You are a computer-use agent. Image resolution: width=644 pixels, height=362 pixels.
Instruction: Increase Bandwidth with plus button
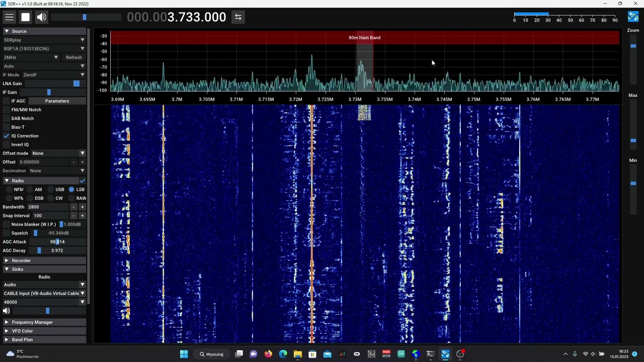click(x=82, y=207)
